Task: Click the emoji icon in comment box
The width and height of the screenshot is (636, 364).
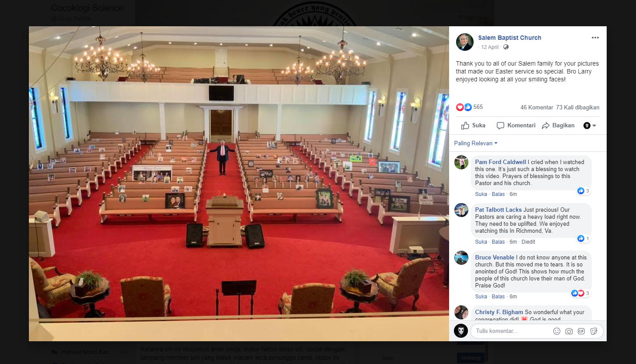Action: click(x=557, y=331)
